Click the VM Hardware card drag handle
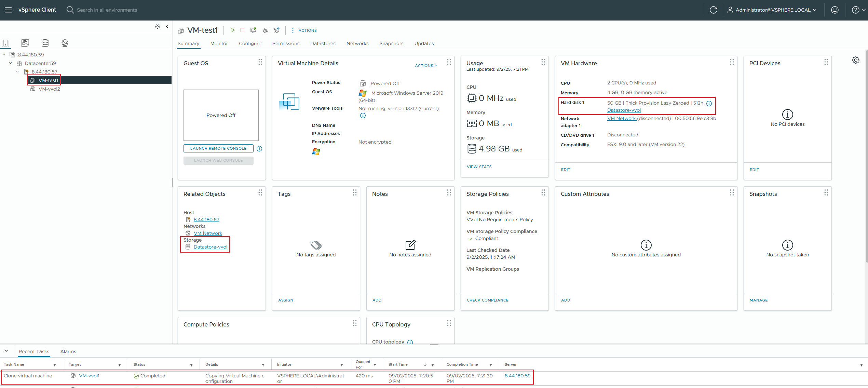 [x=732, y=62]
